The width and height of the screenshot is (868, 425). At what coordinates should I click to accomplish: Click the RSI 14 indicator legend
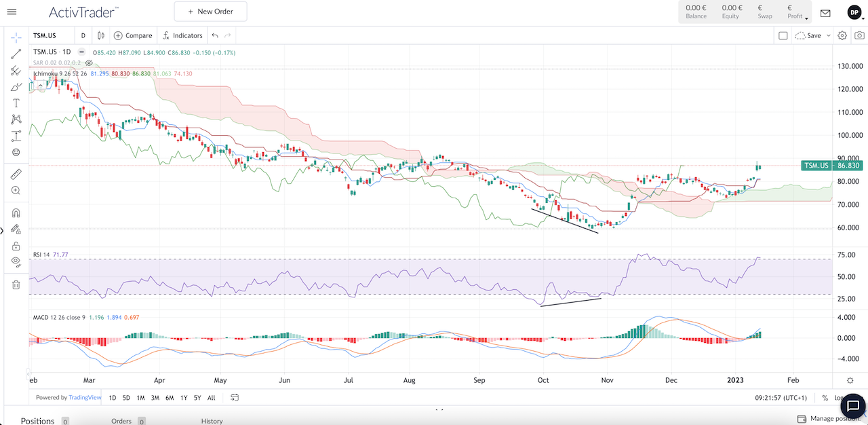tap(41, 255)
